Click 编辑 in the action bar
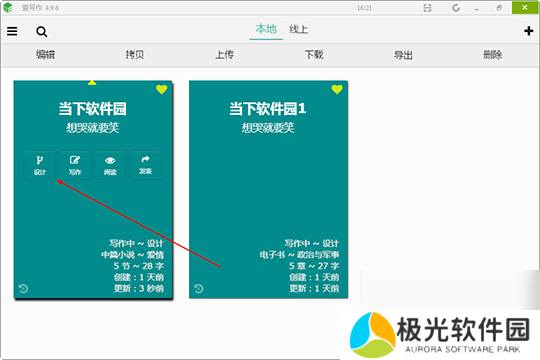The image size is (540, 360). (45, 54)
